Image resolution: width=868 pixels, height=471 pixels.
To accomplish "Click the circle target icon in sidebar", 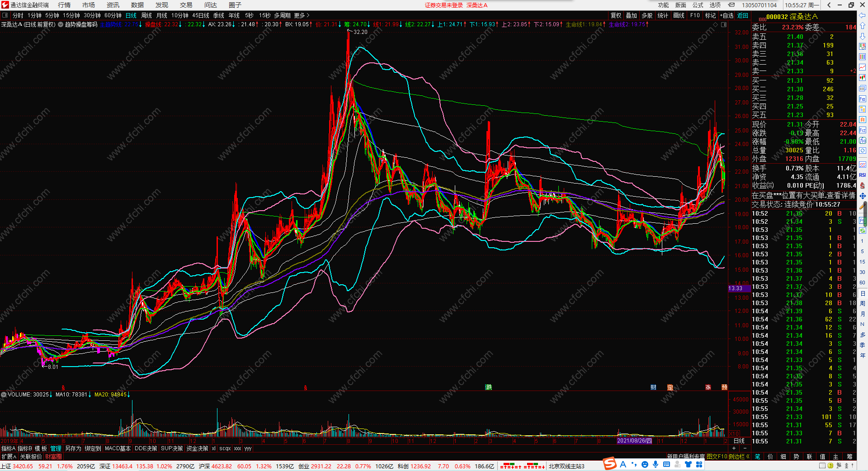I will 863,151.
